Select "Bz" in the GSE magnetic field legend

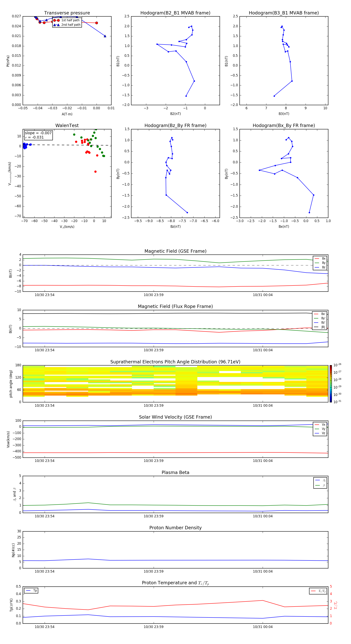[320, 267]
